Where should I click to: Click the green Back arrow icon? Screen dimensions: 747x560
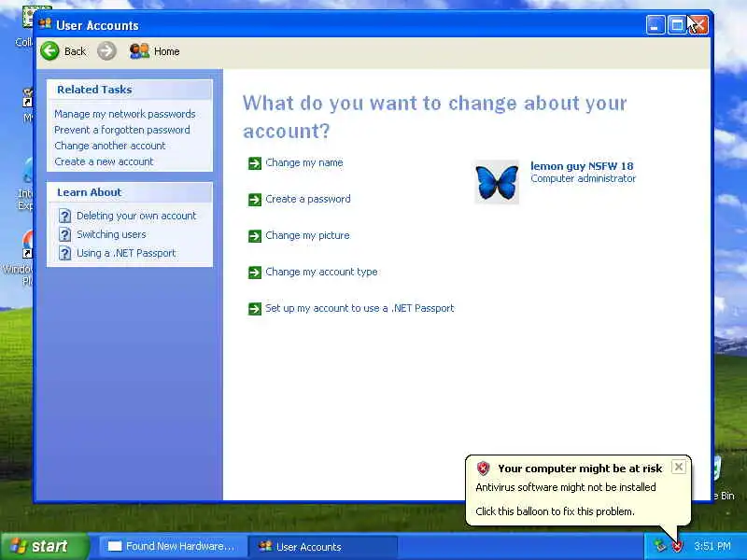49,51
